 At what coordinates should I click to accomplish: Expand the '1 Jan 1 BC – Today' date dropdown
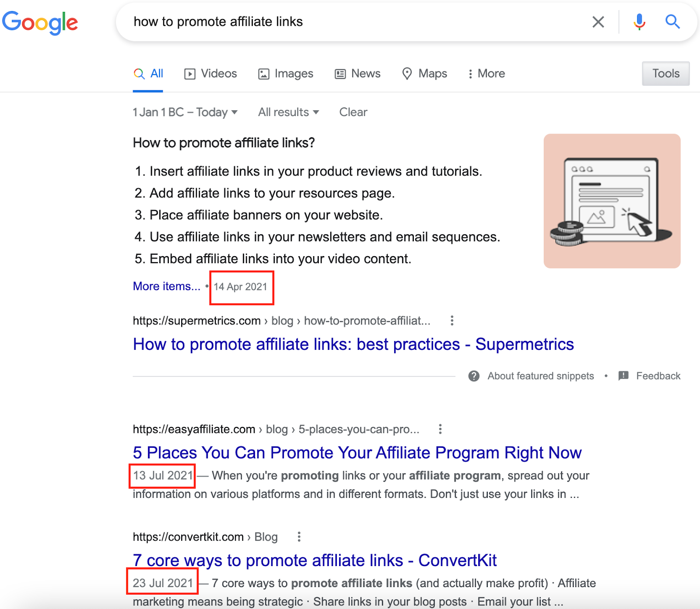coord(185,113)
